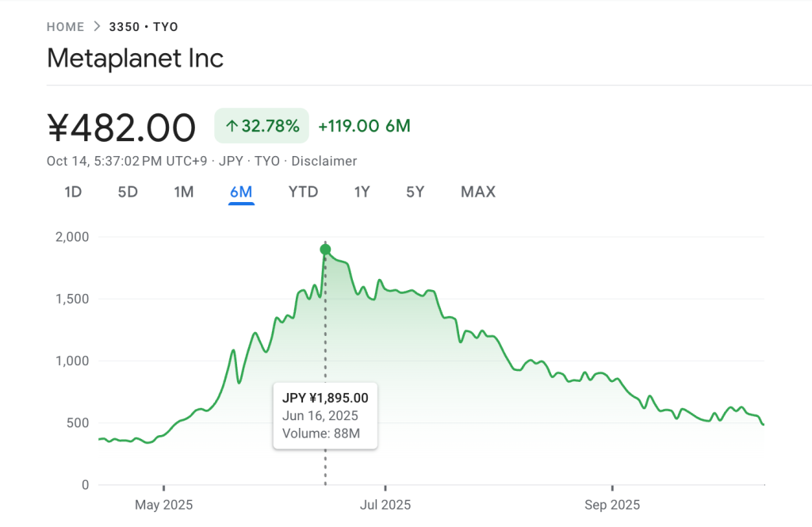
Task: Show the 1Y price chart
Action: [362, 192]
